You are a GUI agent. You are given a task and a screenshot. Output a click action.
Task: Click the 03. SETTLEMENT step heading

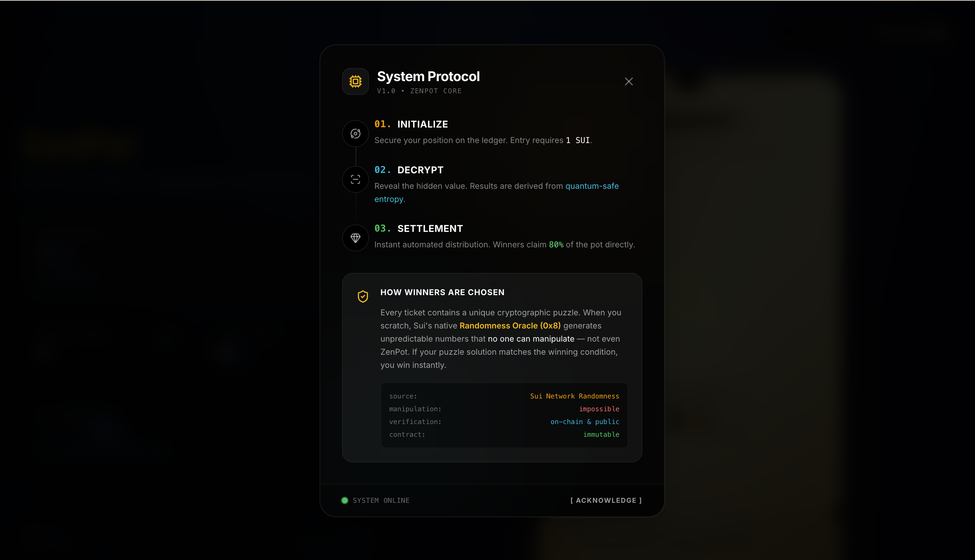pos(418,228)
